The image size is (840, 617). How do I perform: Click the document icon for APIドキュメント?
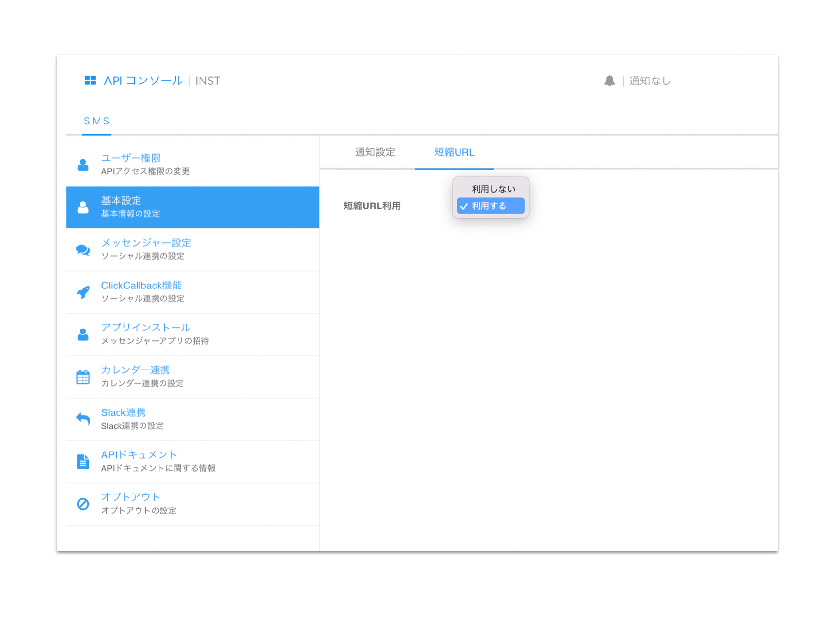coord(83,461)
